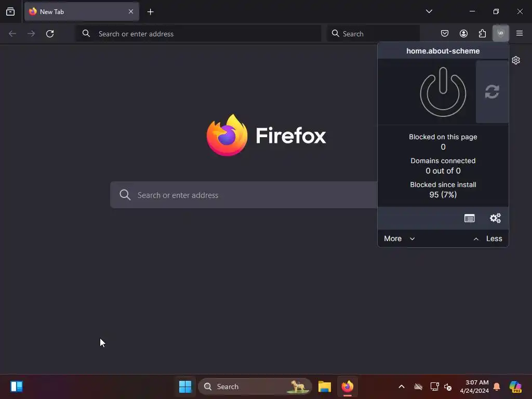Select the New Tab tab

(82, 11)
